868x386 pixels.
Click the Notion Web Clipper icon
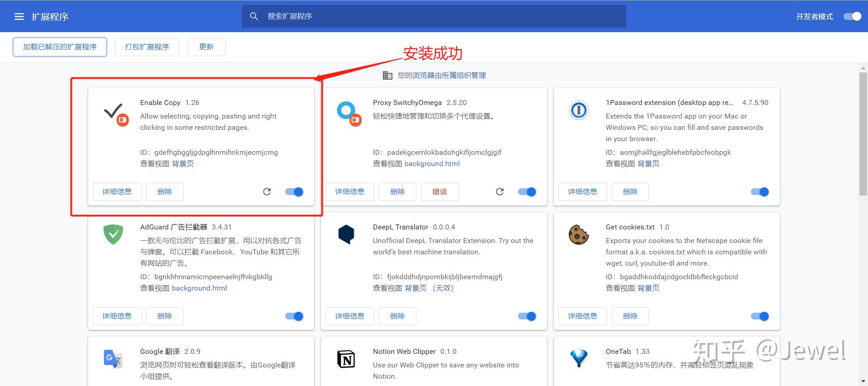tap(346, 359)
